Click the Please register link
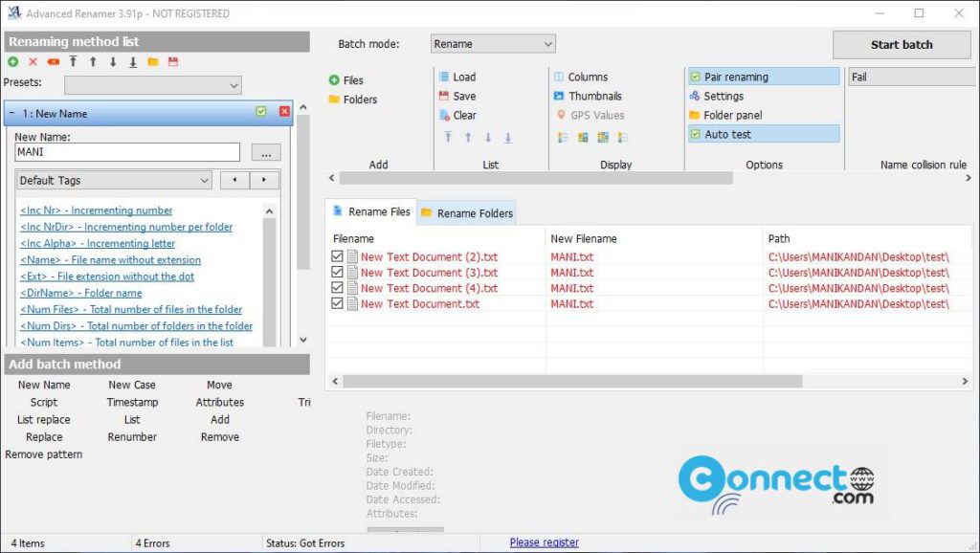The image size is (980, 553). pyautogui.click(x=545, y=542)
